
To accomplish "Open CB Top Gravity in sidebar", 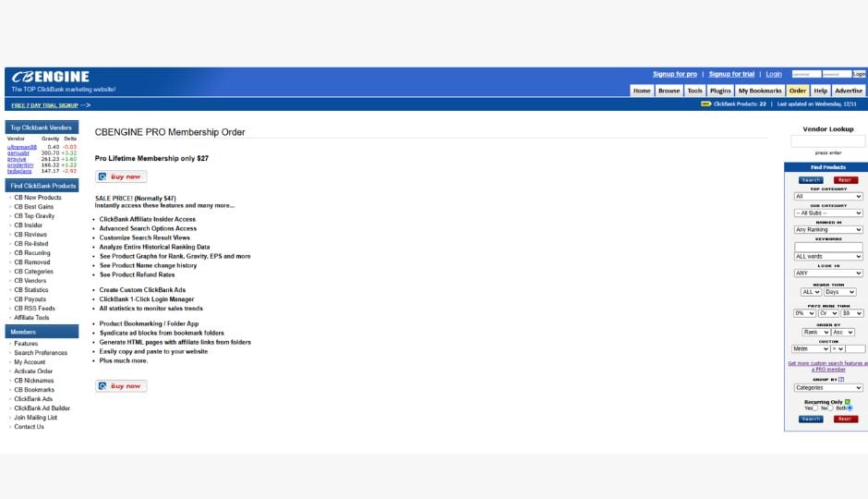I will [x=34, y=216].
